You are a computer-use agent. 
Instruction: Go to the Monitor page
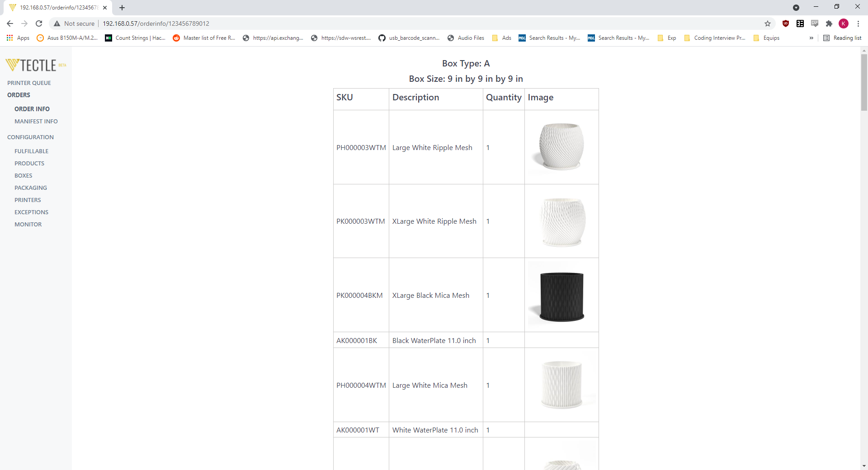[28, 225]
